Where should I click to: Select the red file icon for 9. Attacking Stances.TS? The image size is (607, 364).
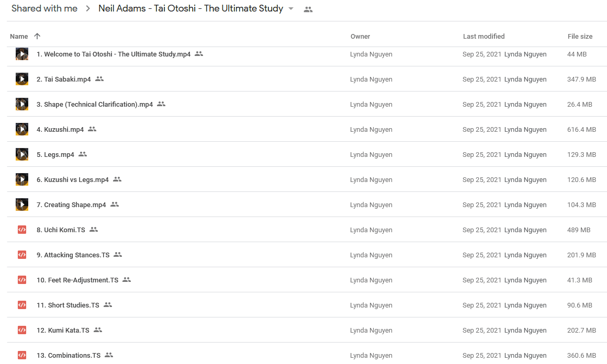22,255
